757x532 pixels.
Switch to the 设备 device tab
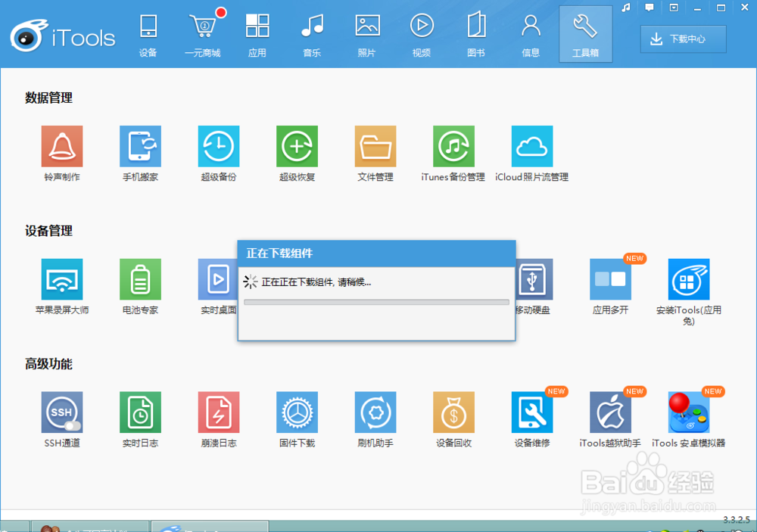[x=148, y=35]
